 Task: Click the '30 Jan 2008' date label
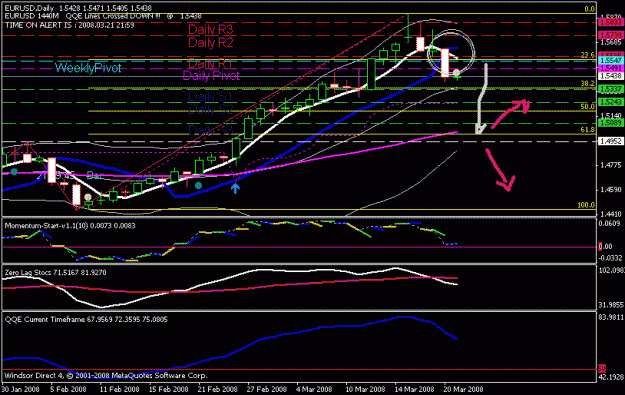pyautogui.click(x=20, y=389)
